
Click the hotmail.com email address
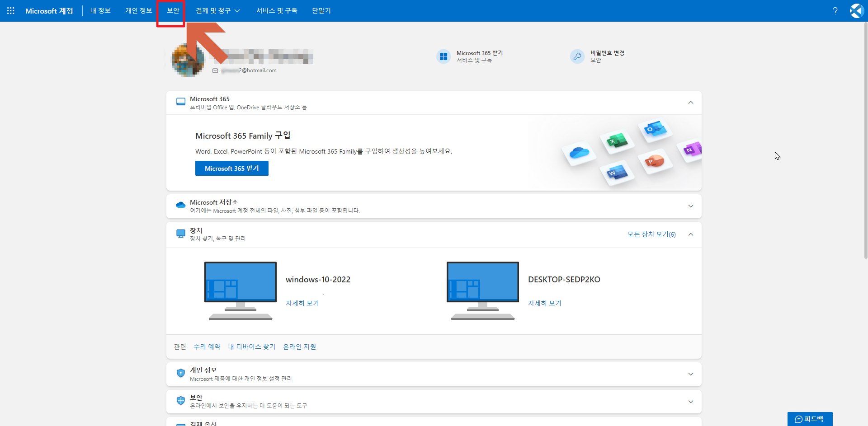[249, 70]
